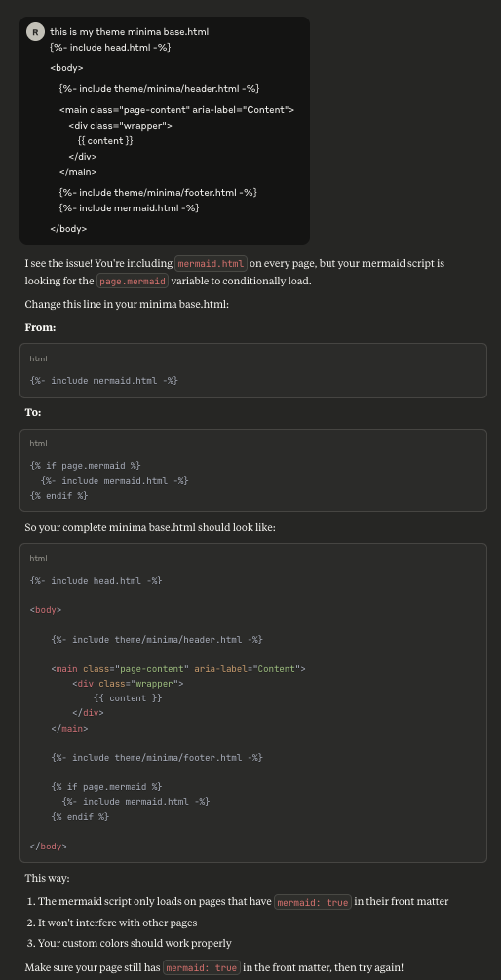
Task: Click the main class 'page-content' line in user message
Action: tap(176, 110)
